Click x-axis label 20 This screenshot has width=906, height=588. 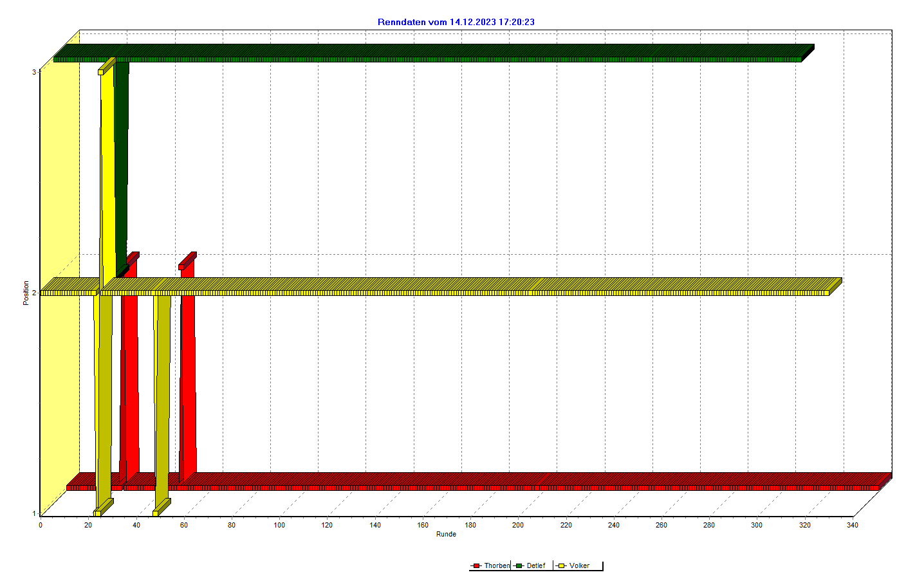click(88, 525)
